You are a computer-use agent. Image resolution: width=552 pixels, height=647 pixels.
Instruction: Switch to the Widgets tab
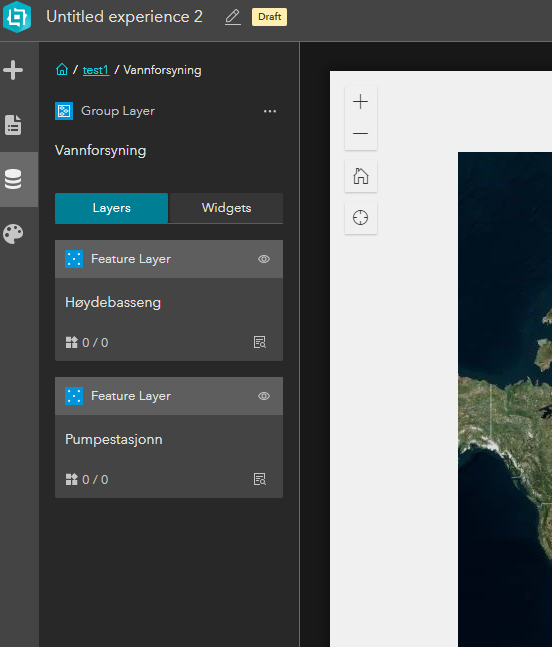pos(226,208)
